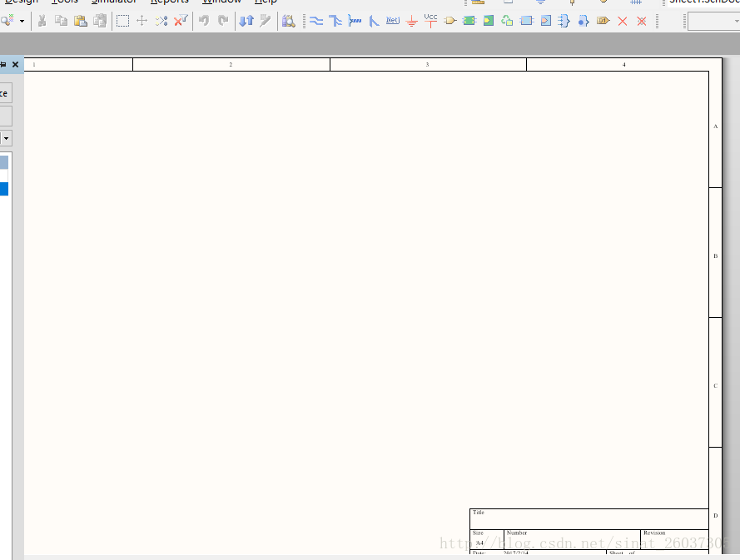Screen dimensions: 740x560
Task: Open the Reports menu
Action: [x=170, y=2]
